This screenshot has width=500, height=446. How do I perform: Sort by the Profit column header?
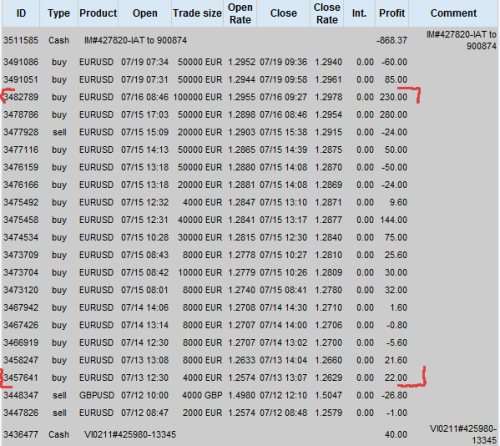pyautogui.click(x=392, y=13)
